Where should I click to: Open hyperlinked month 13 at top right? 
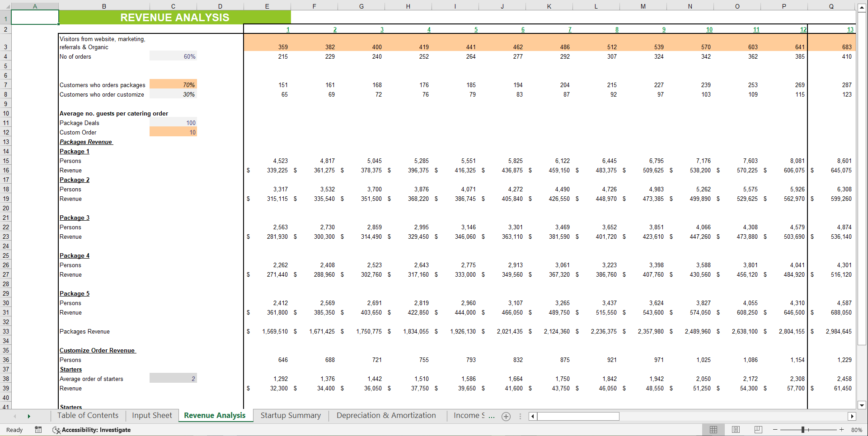tap(850, 29)
